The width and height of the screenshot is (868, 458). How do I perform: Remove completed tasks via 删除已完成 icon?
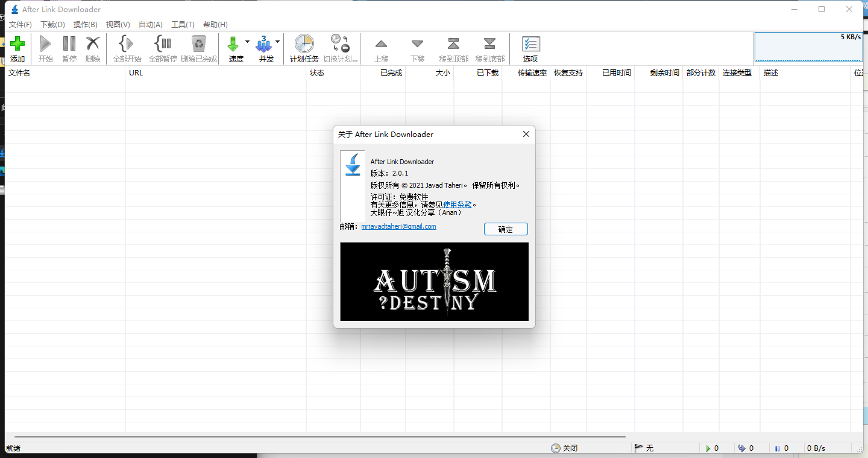coord(199,48)
